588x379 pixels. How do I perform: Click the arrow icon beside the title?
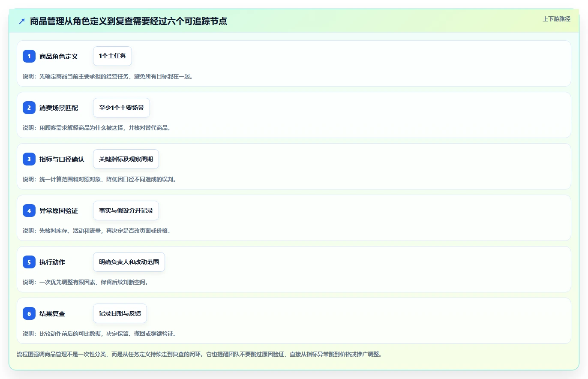(x=22, y=21)
